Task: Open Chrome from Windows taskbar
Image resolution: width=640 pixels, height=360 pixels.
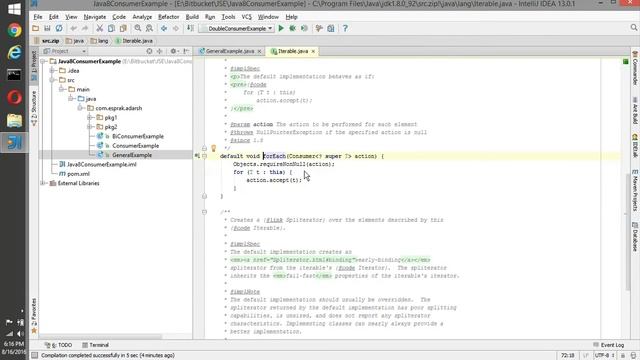Action: tap(14, 31)
